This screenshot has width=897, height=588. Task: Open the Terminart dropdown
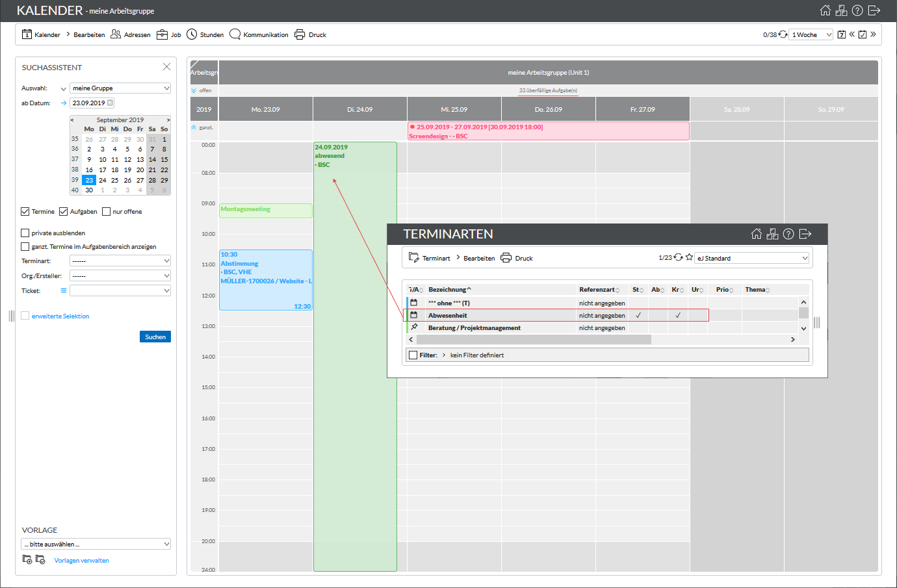(x=120, y=261)
